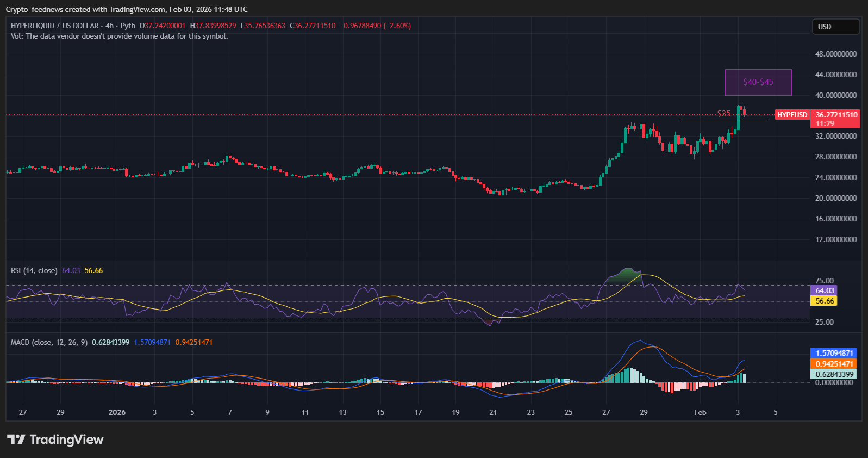Viewport: 868px width, 458px height.
Task: Click the red 36.27211510 current price label
Action: tap(836, 115)
